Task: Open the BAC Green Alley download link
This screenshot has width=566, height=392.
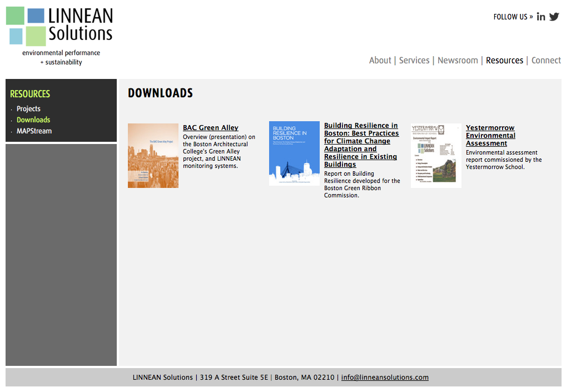Action: [x=211, y=128]
